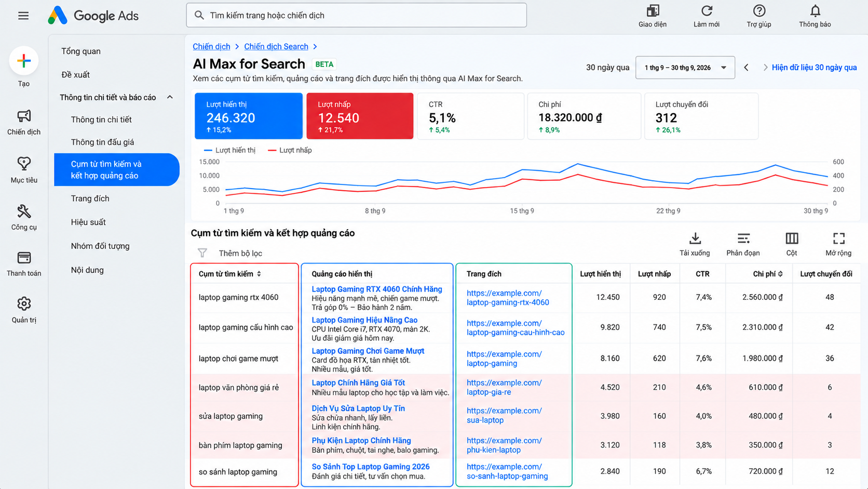
Task: Open Nhóm đối tượng menu item
Action: coord(100,246)
